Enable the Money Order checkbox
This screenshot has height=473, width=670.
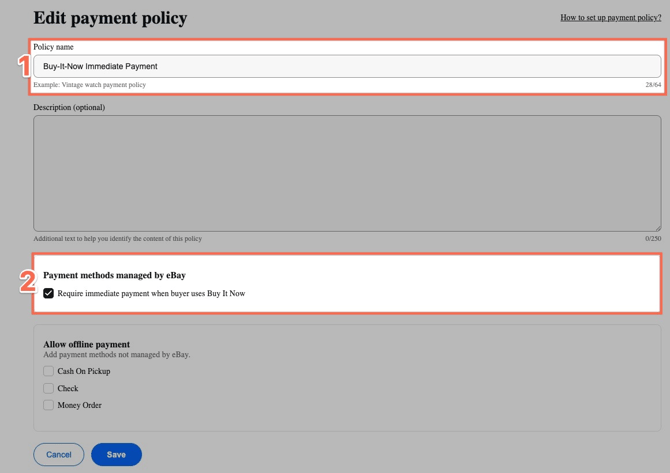(x=48, y=405)
